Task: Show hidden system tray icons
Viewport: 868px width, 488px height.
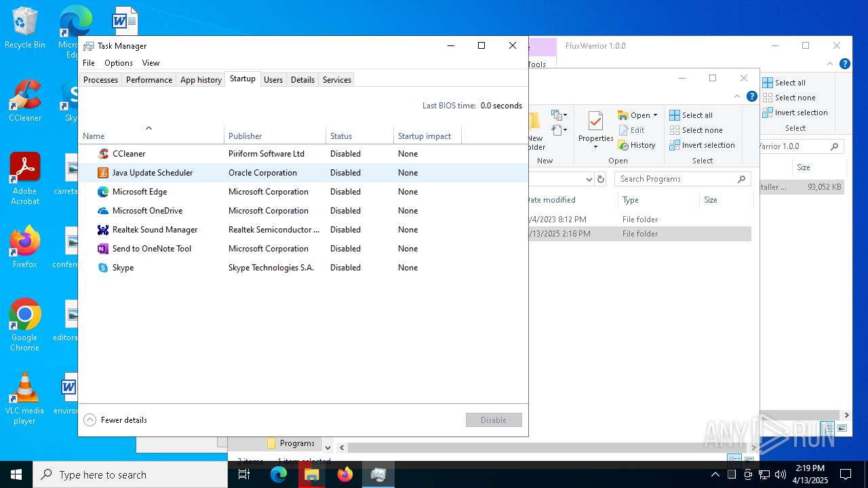Action: tap(715, 474)
